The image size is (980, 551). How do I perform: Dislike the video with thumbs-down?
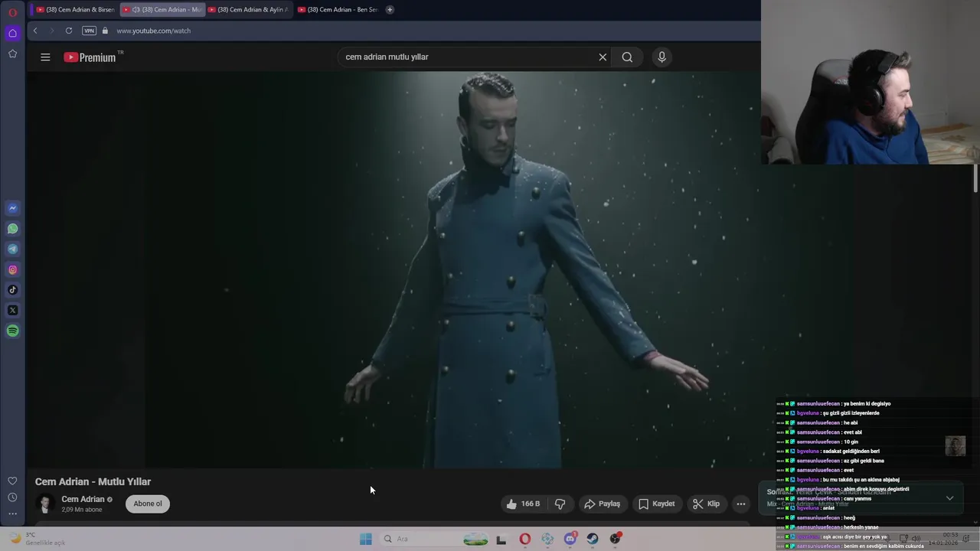pos(560,504)
